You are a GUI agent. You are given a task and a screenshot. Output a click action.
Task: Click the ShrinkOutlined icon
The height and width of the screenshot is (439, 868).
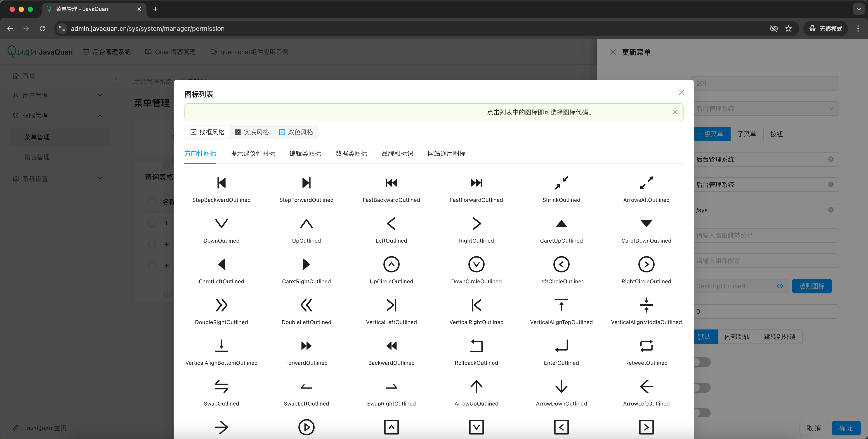pos(561,183)
